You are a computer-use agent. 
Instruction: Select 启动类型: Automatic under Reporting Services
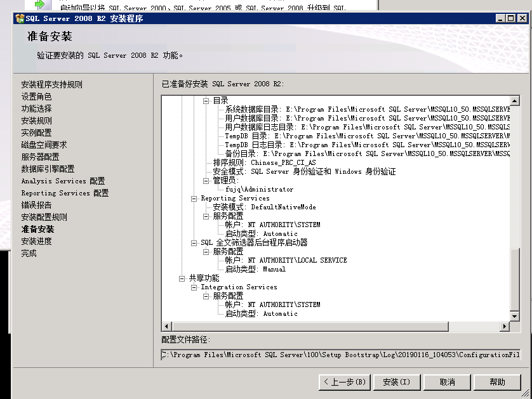point(262,233)
